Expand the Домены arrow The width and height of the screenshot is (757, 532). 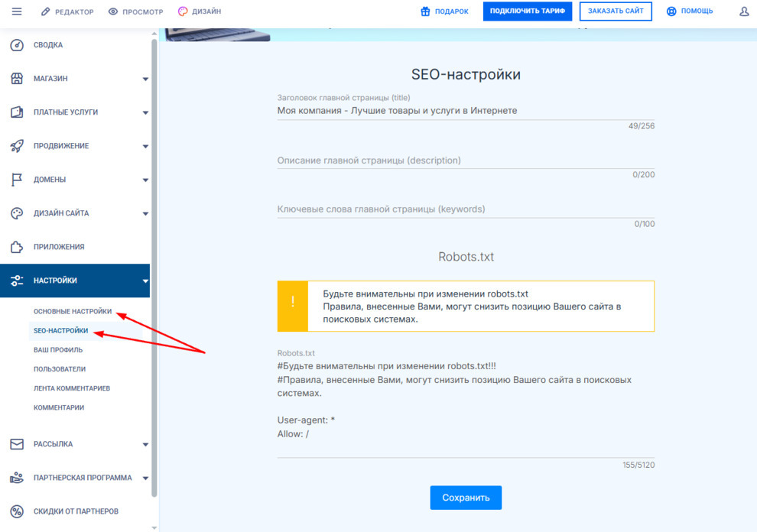tap(145, 180)
